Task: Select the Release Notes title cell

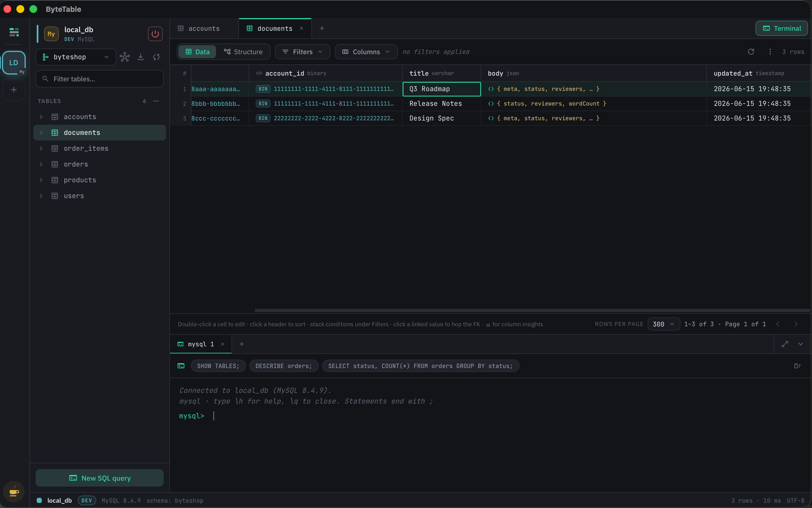Action: (442, 104)
